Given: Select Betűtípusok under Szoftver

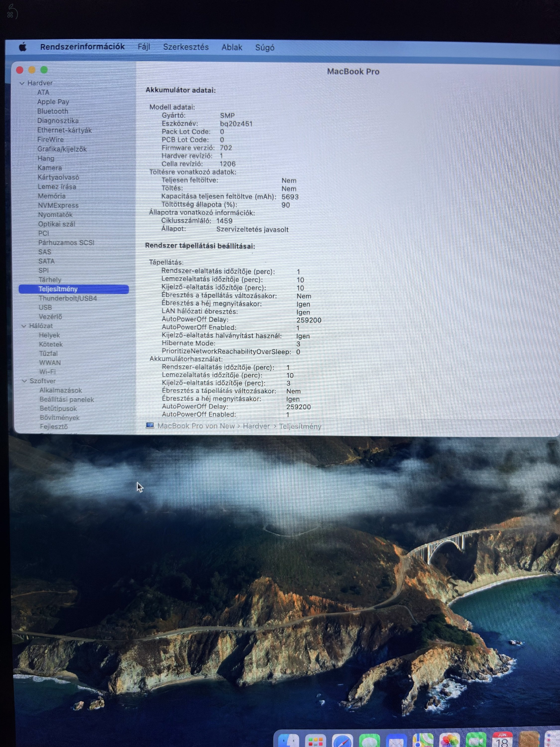Looking at the screenshot, I should (x=58, y=408).
